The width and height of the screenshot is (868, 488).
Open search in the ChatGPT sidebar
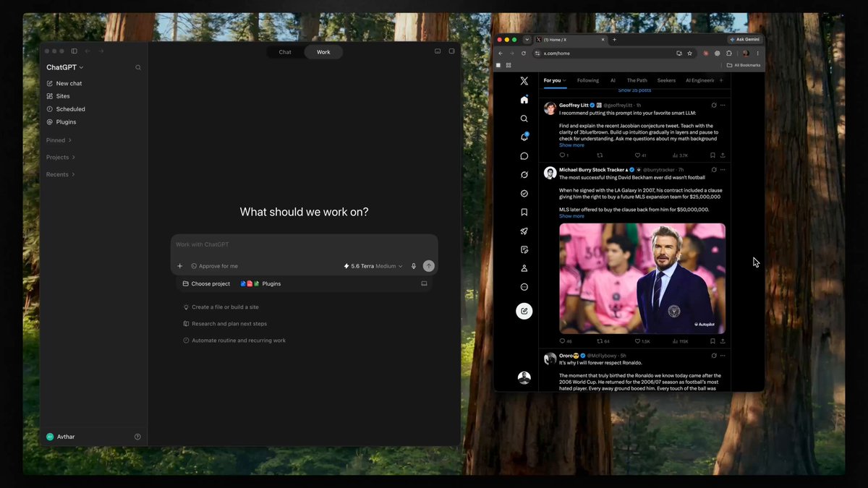138,67
